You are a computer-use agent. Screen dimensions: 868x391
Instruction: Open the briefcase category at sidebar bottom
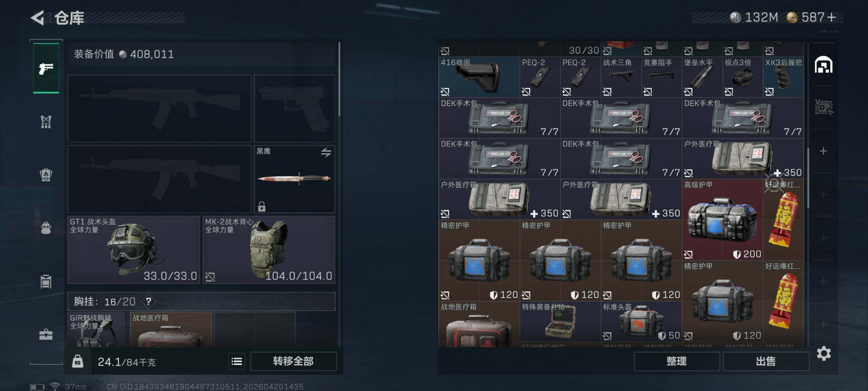46,334
